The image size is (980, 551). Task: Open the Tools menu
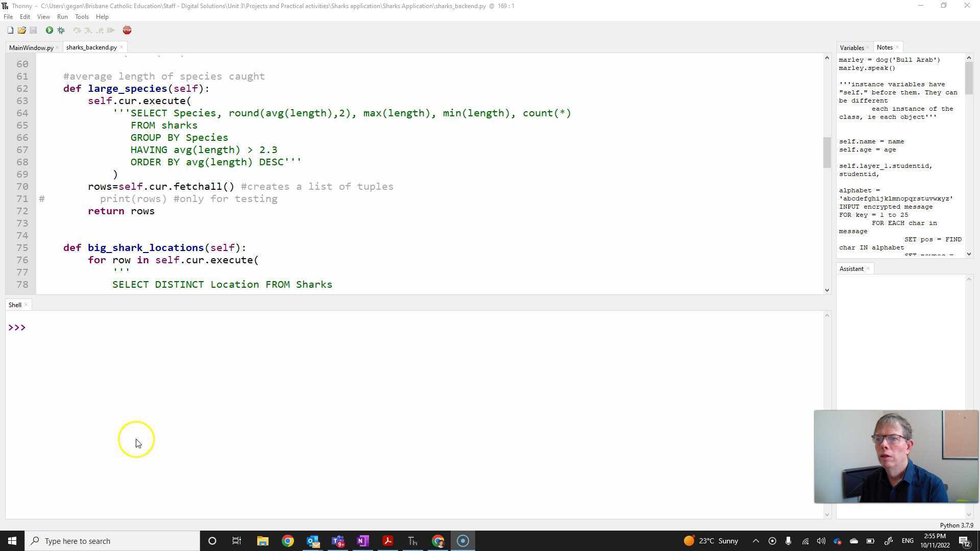[x=82, y=16]
